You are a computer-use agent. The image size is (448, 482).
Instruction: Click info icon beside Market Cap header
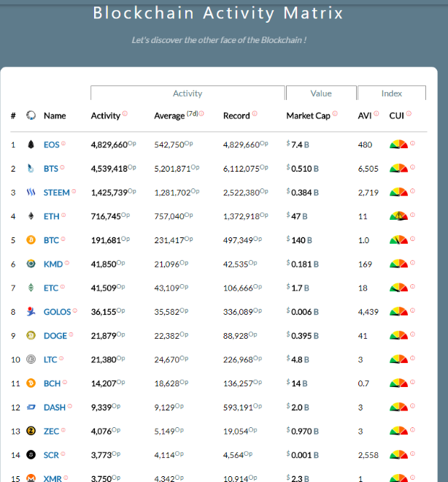pos(335,113)
